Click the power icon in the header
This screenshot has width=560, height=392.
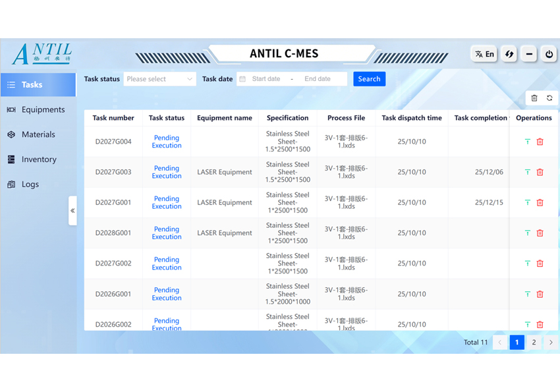click(549, 54)
